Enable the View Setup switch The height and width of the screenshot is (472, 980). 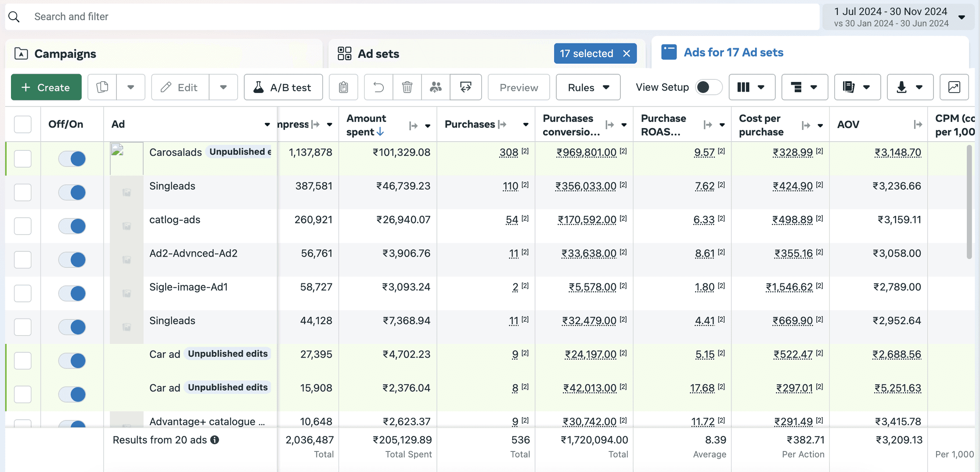click(x=709, y=87)
